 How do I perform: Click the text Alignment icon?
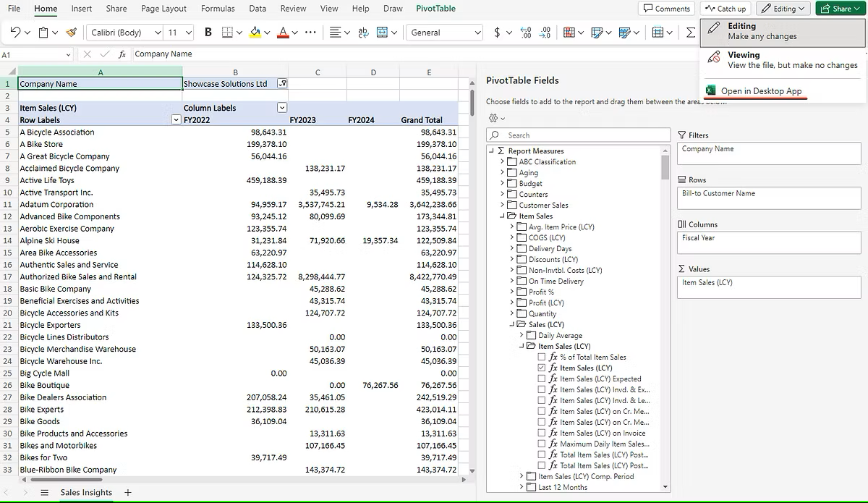click(x=335, y=33)
